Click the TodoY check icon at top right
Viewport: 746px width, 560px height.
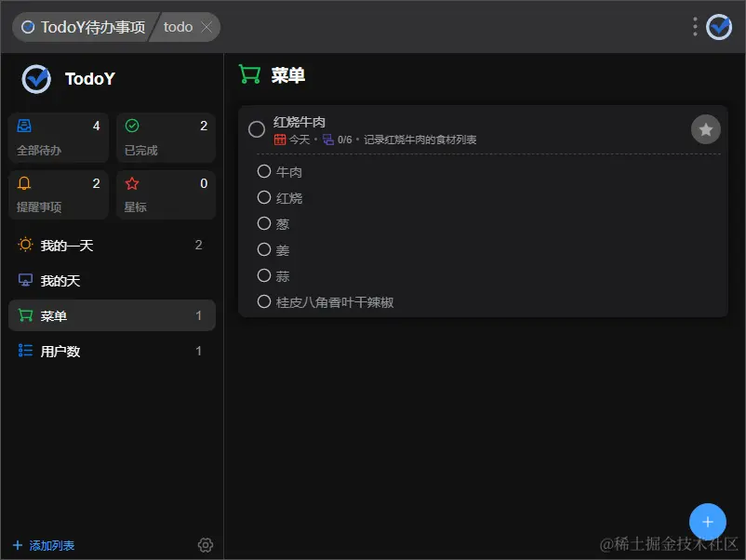click(719, 27)
